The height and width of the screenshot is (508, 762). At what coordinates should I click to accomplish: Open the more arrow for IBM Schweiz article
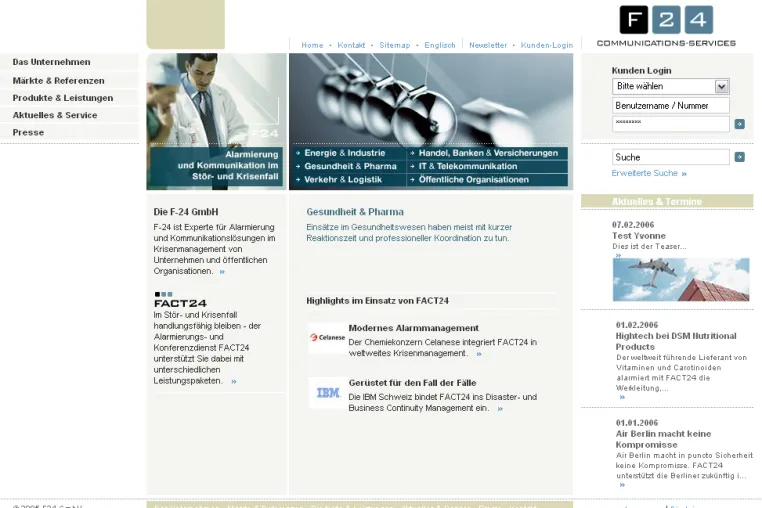tap(500, 409)
